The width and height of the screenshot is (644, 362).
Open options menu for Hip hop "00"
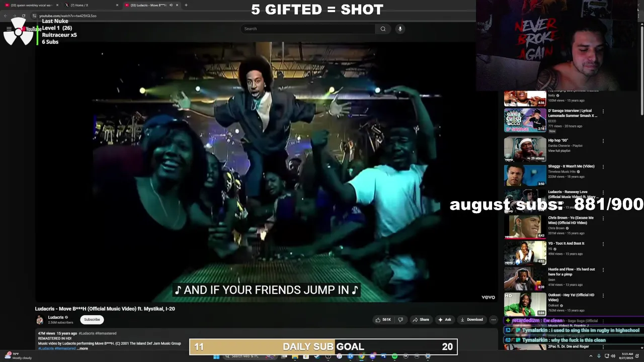[603, 141]
